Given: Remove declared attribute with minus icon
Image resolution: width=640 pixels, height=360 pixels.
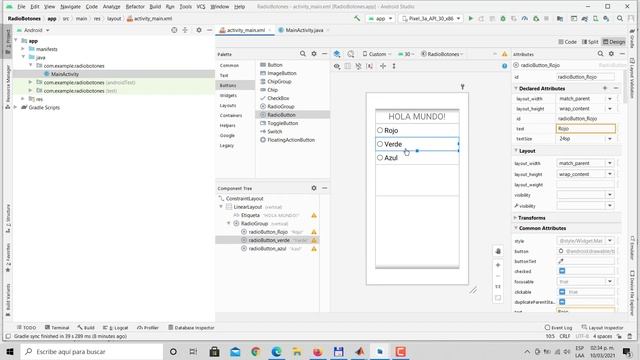Looking at the screenshot, I should 616,88.
